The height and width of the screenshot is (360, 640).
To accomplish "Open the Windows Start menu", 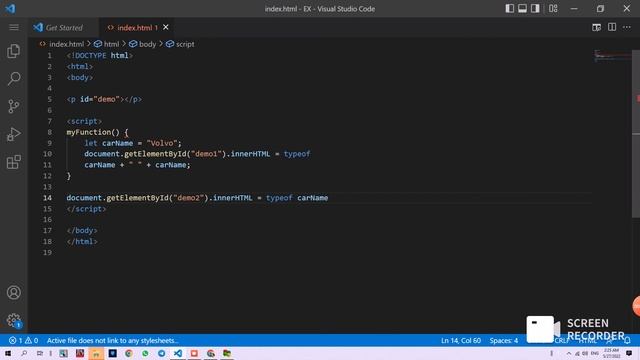I will coord(8,353).
